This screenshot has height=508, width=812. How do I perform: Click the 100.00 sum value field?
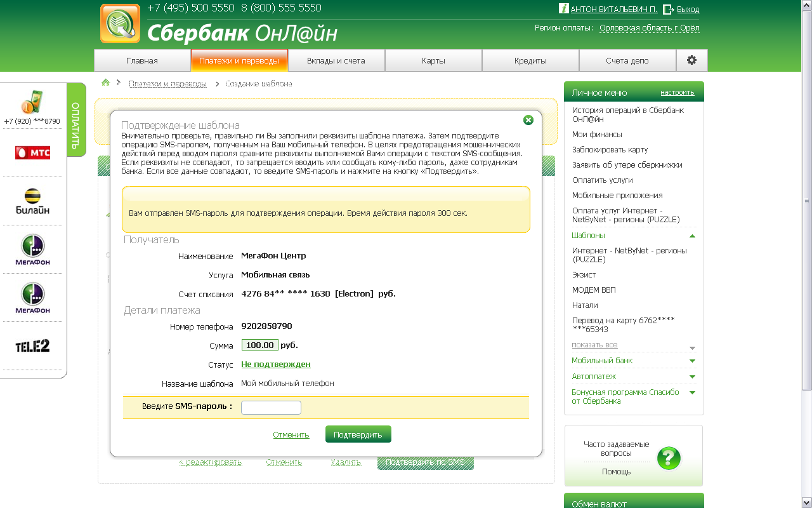pyautogui.click(x=260, y=345)
